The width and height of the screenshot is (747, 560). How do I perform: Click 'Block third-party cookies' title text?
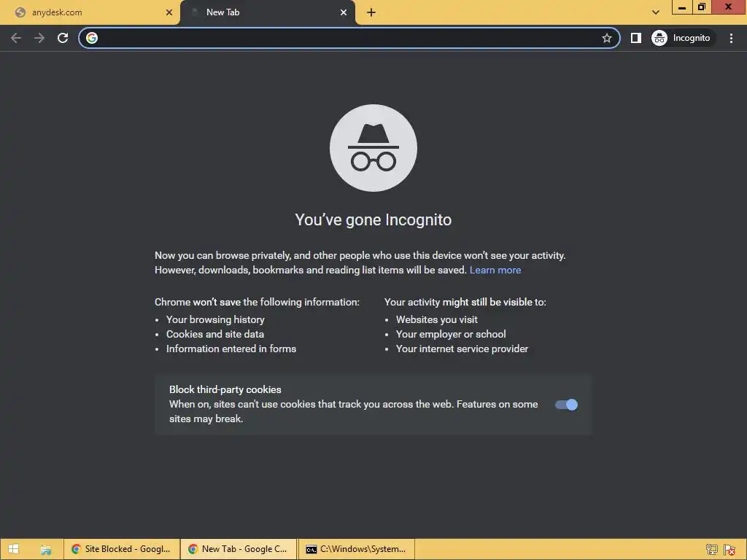pos(225,389)
